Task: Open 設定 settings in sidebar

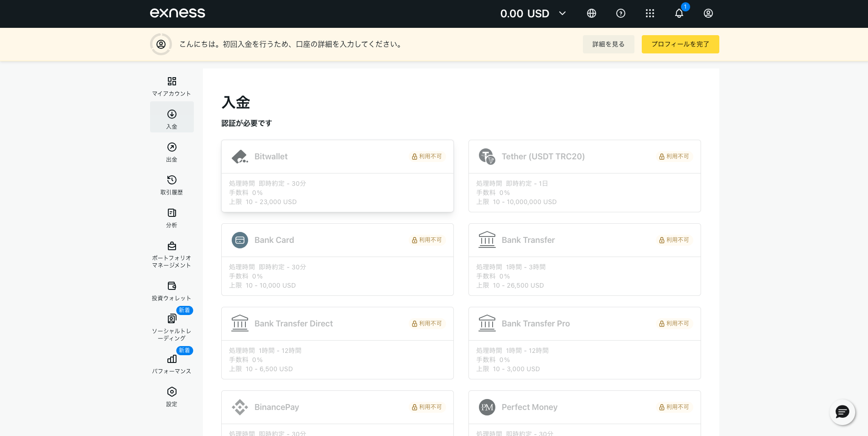Action: pos(172,397)
